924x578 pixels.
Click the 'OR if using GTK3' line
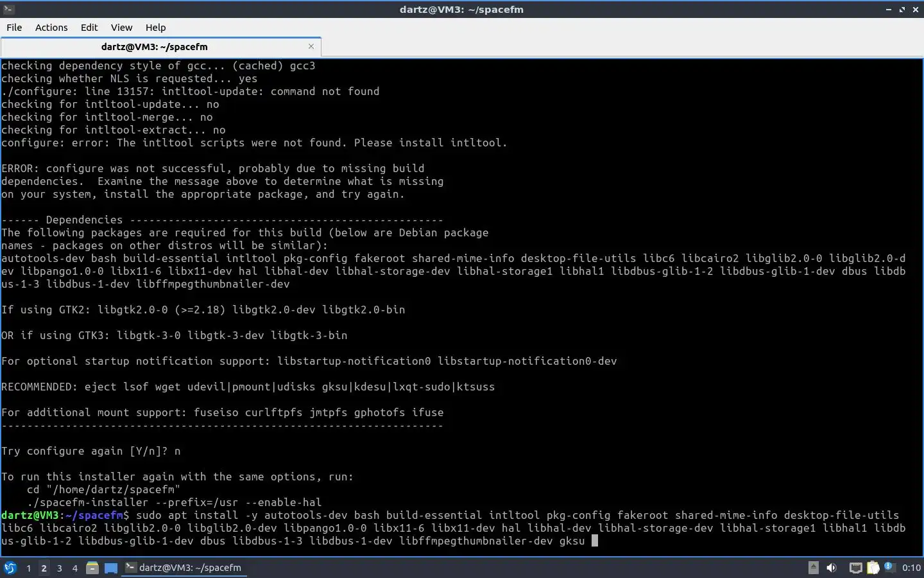click(x=175, y=335)
